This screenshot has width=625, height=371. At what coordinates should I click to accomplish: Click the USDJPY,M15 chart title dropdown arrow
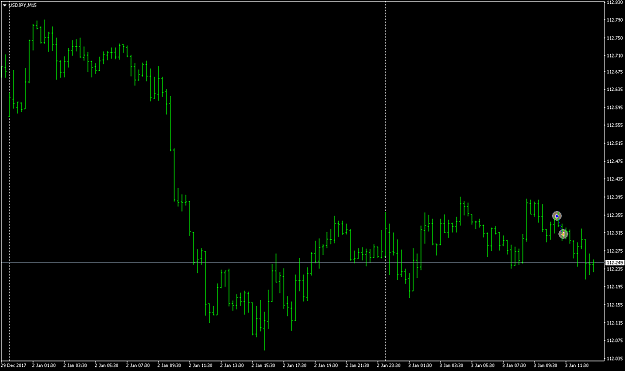click(x=4, y=5)
